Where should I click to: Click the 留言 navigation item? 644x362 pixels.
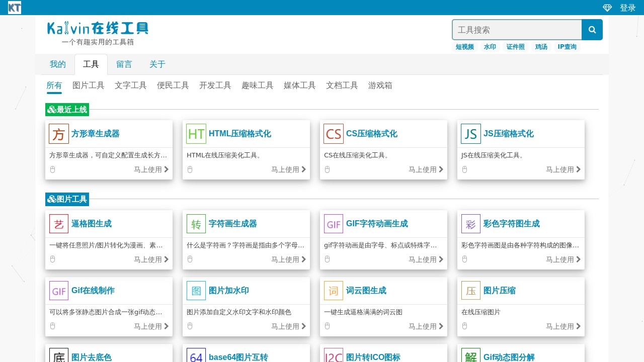124,64
